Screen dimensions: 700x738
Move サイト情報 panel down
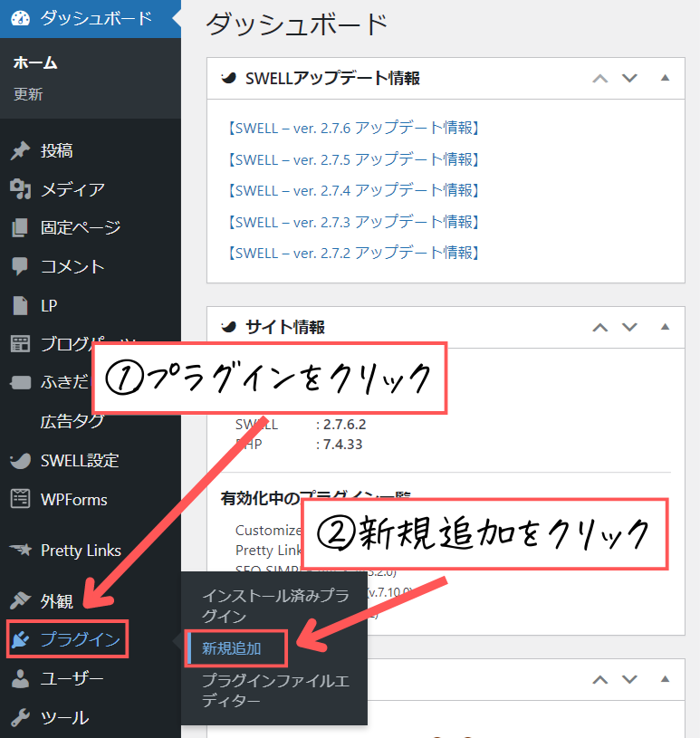click(x=629, y=327)
